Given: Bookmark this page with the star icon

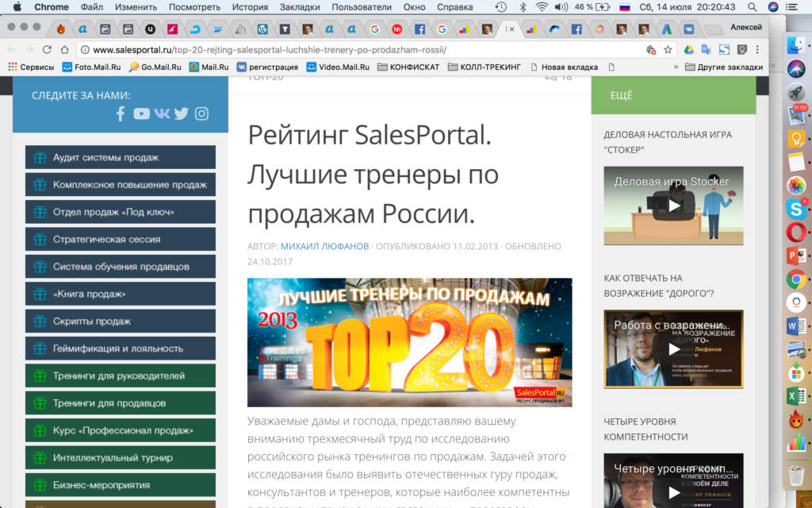Looking at the screenshot, I should click(668, 49).
